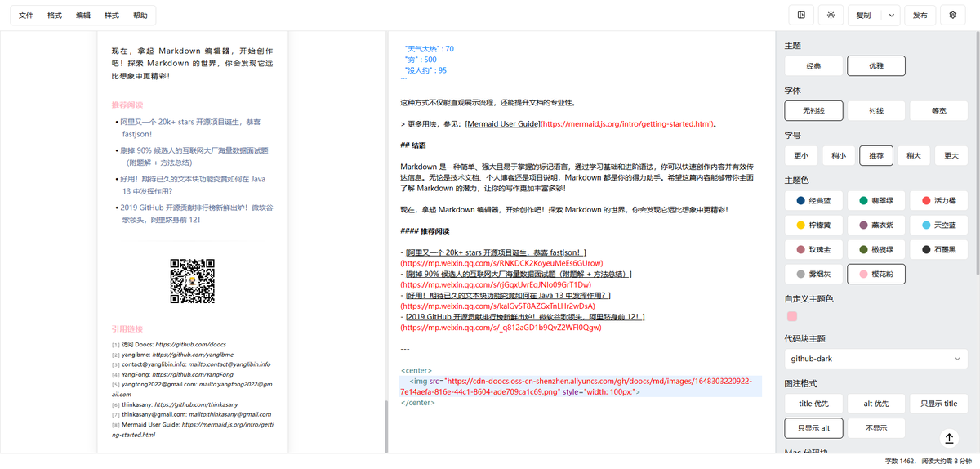Select caption format 只显示 alt
This screenshot has width=980, height=469.
tap(813, 428)
